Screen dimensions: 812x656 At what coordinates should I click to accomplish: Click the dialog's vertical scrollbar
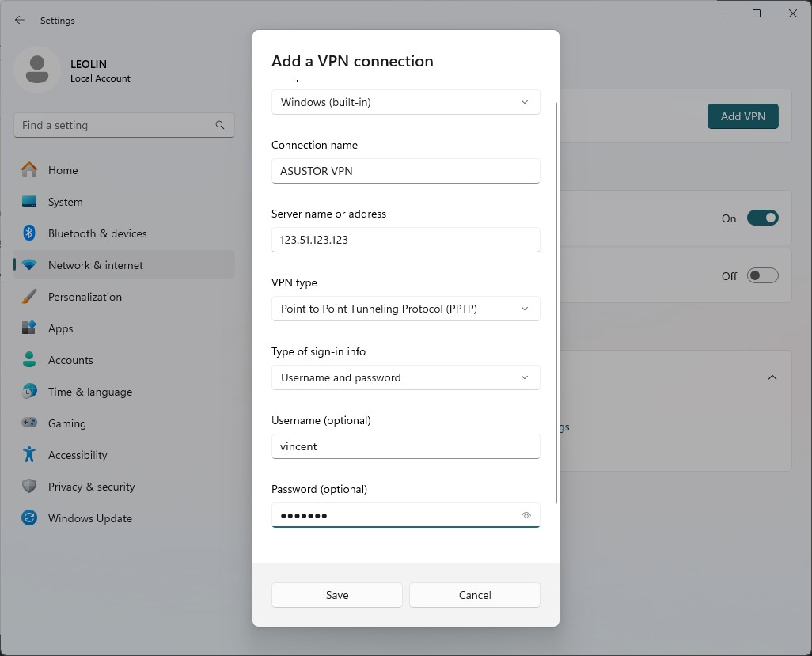[x=556, y=303]
